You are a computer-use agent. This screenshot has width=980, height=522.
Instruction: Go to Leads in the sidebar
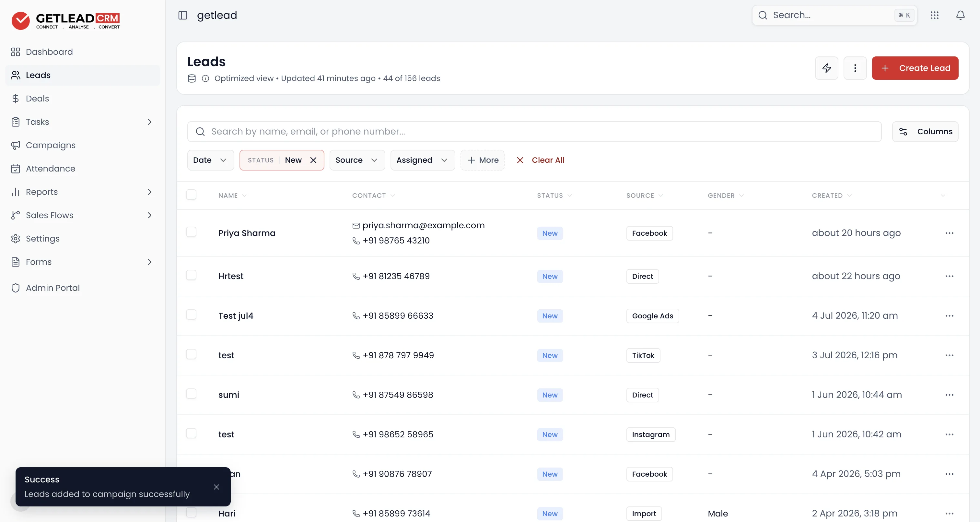point(83,76)
